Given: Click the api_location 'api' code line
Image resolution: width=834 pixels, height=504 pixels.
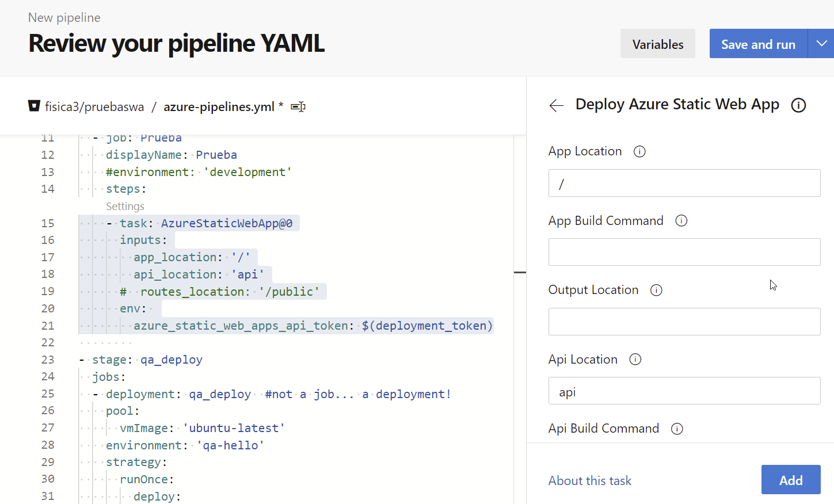Looking at the screenshot, I should click(199, 274).
